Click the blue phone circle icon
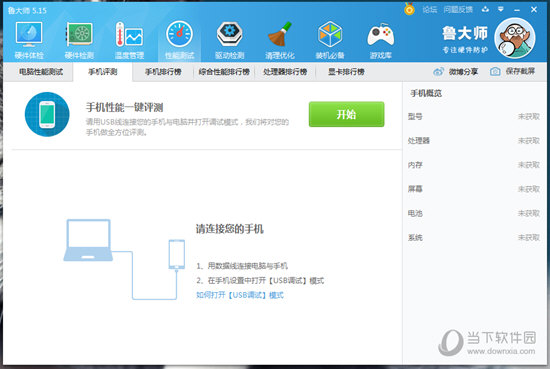Viewport: 550px width, 369px height. pyautogui.click(x=47, y=114)
